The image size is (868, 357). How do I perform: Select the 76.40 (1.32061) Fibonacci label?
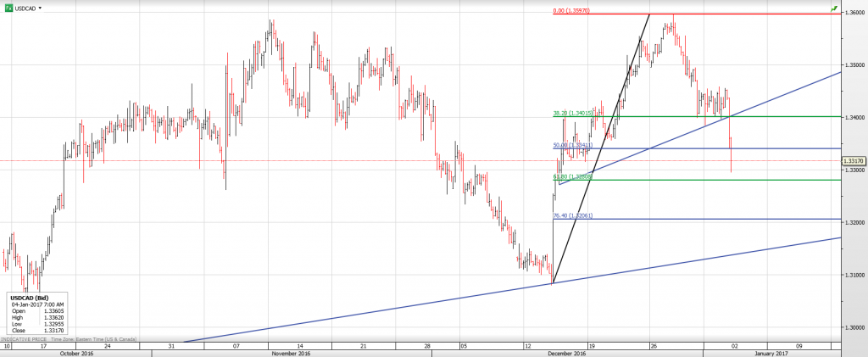click(x=573, y=216)
